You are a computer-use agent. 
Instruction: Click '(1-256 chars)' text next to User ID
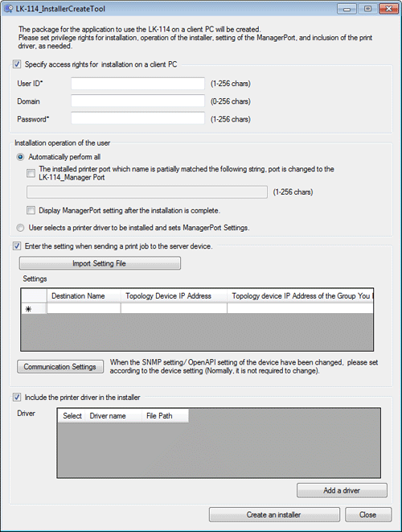tap(231, 84)
